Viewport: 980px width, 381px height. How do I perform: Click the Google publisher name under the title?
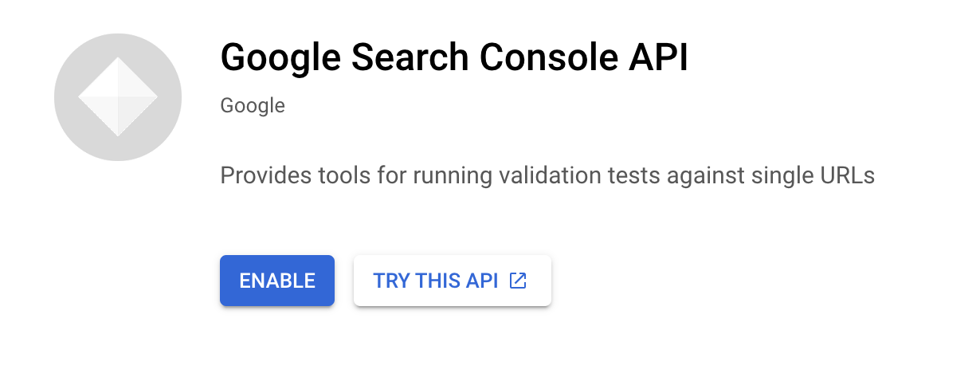tap(253, 105)
